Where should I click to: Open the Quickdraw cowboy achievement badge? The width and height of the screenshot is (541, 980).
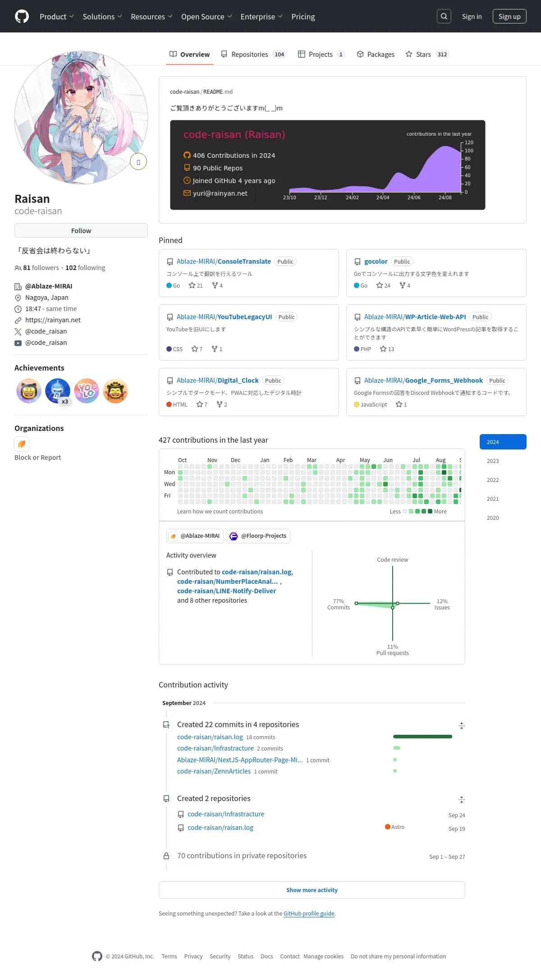point(115,391)
